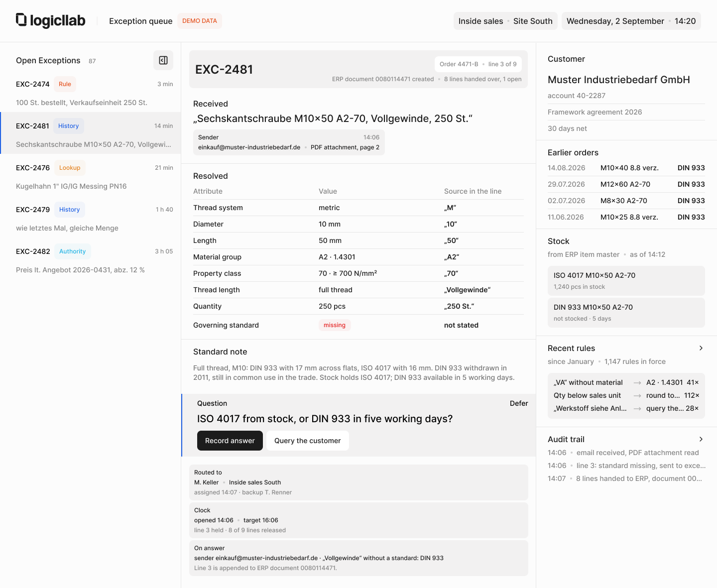The image size is (717, 588).
Task: Open exception EXC-2482 price entry
Action: (x=90, y=258)
